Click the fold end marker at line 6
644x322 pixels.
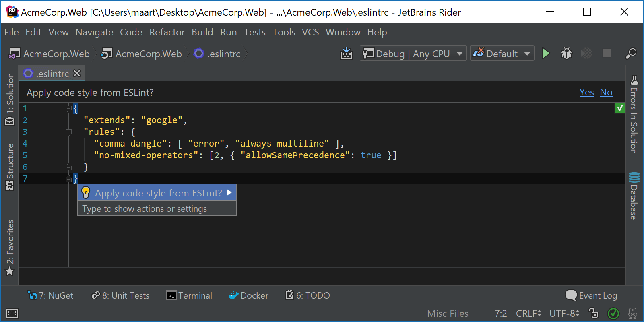[x=68, y=167]
